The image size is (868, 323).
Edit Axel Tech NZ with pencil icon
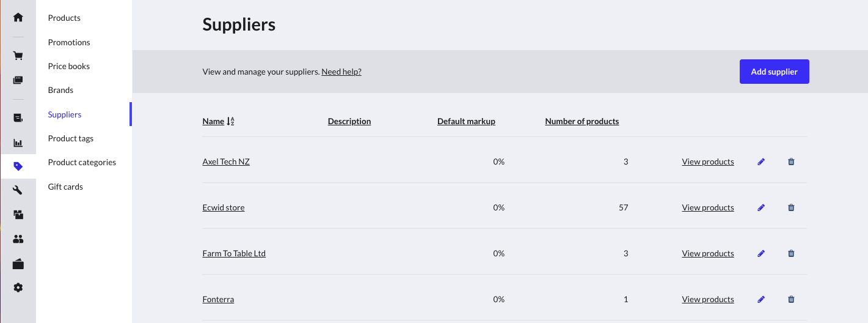[x=761, y=162]
